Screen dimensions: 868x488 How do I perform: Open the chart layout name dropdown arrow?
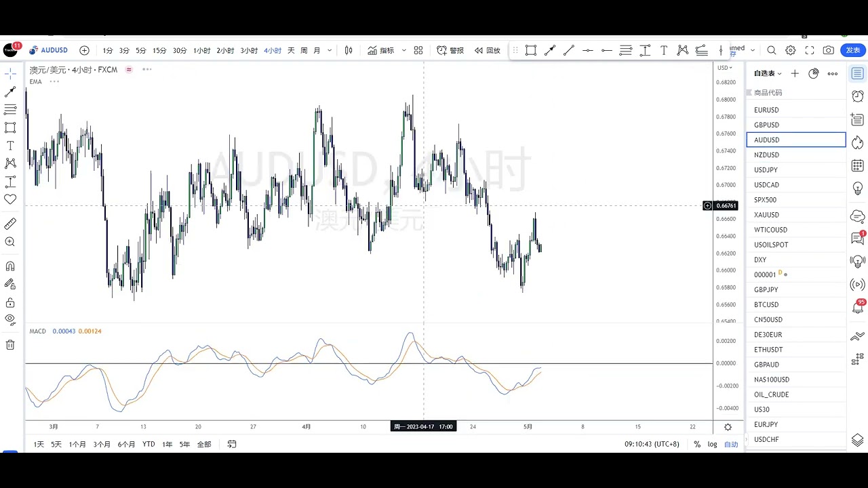pyautogui.click(x=752, y=50)
